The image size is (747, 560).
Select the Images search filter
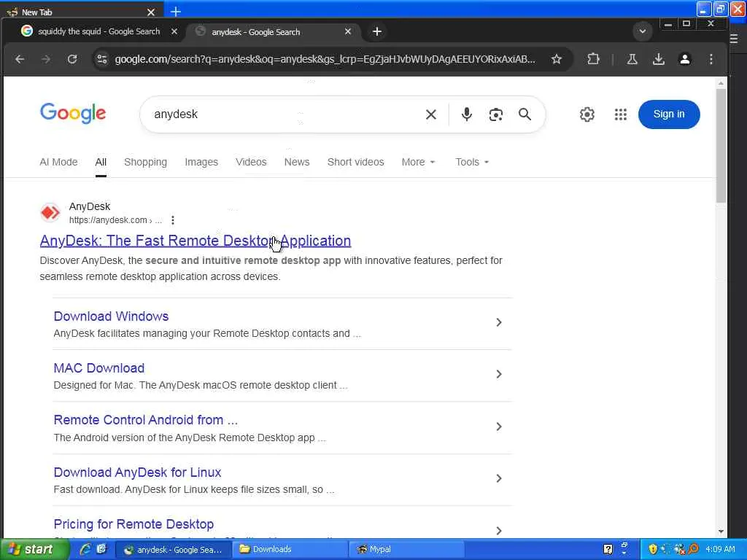point(201,162)
